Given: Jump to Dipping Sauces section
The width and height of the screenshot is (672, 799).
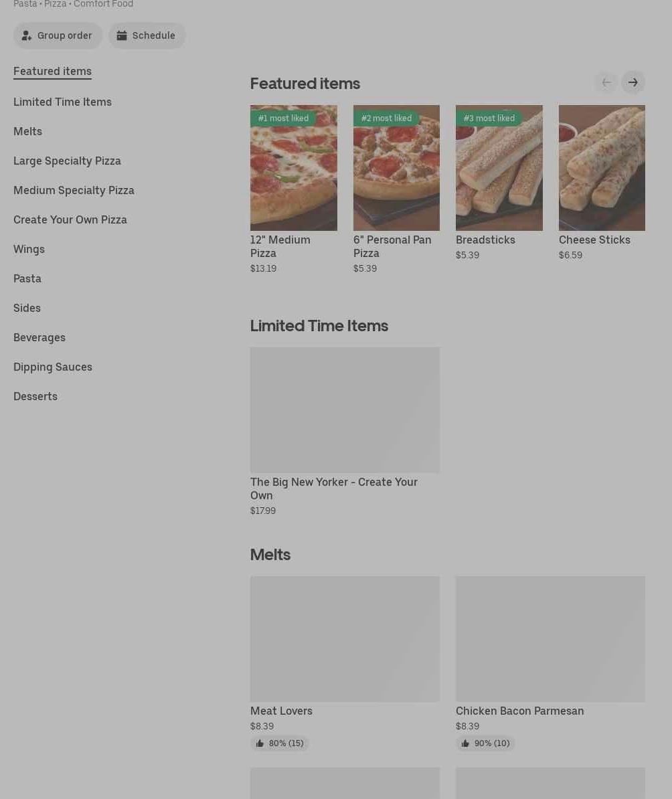Looking at the screenshot, I should click(x=52, y=367).
